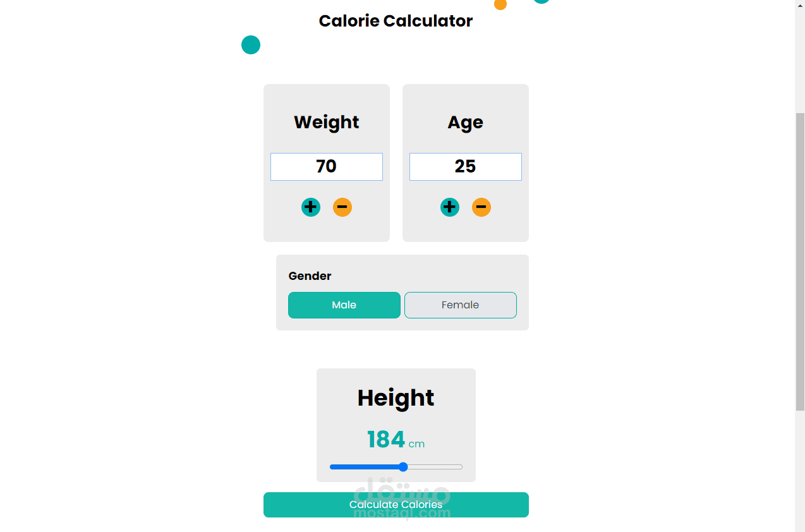
Task: Click the Calculate Calories button
Action: click(x=396, y=505)
